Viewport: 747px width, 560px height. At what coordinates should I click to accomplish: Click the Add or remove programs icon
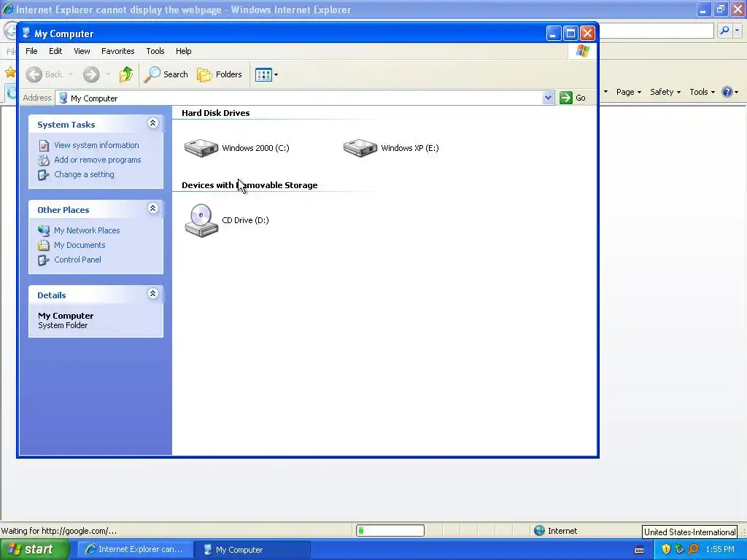tap(44, 160)
